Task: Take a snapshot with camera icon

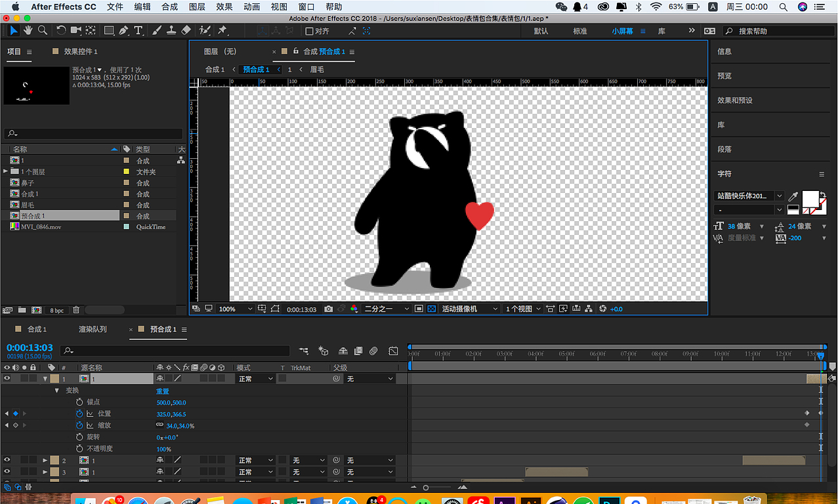Action: [x=329, y=309]
